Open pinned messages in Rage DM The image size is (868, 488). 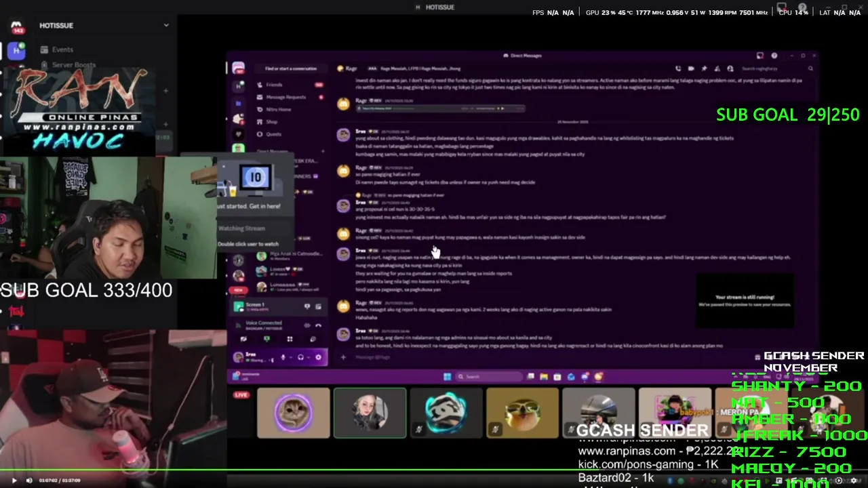704,68
